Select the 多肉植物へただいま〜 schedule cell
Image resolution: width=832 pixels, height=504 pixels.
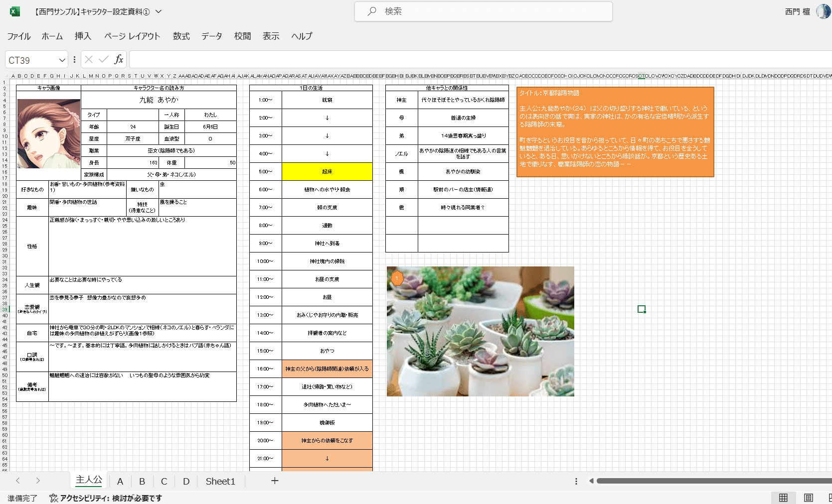click(327, 404)
